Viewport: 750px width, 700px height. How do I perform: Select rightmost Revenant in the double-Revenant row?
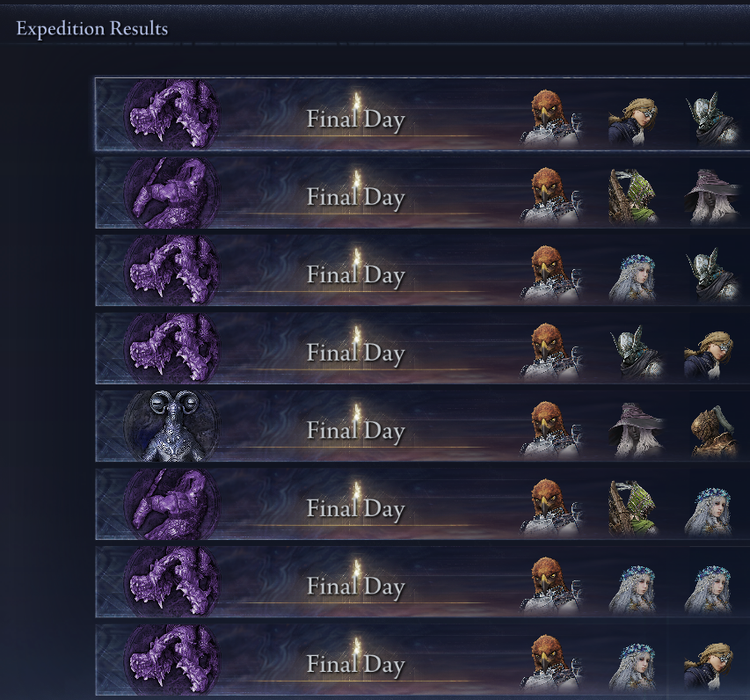point(709,589)
